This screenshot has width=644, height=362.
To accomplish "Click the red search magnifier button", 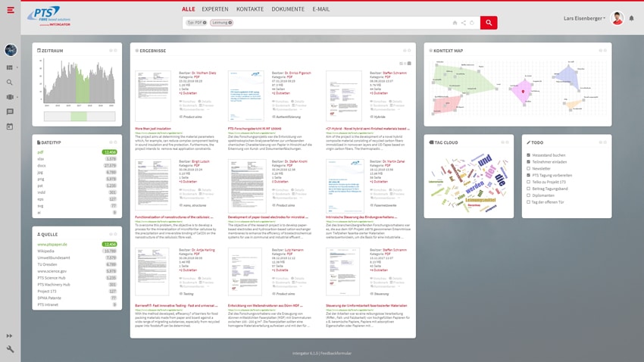I will pyautogui.click(x=489, y=23).
